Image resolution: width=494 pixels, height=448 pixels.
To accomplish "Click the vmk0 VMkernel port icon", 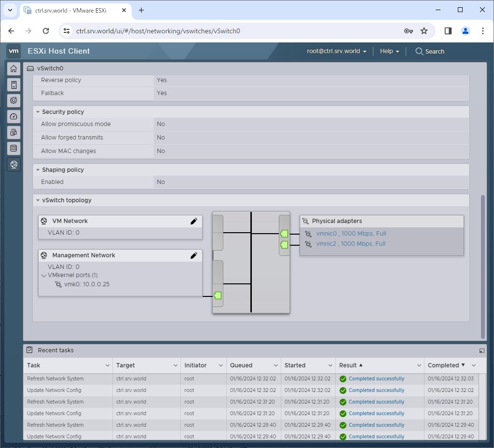I will [x=58, y=284].
